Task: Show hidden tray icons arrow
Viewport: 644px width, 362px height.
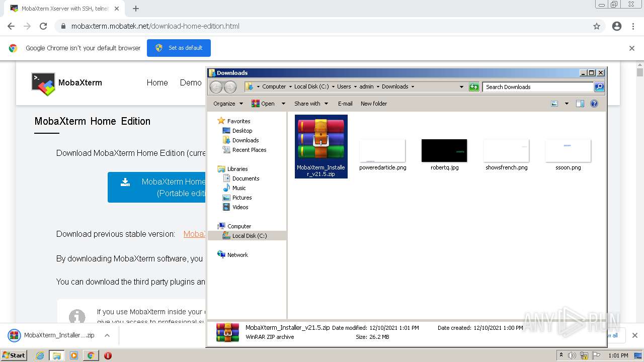Action: point(561,355)
